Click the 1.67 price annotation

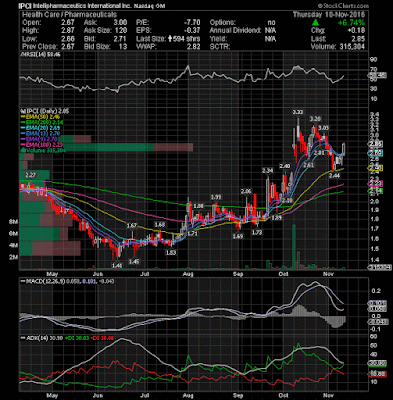click(132, 226)
